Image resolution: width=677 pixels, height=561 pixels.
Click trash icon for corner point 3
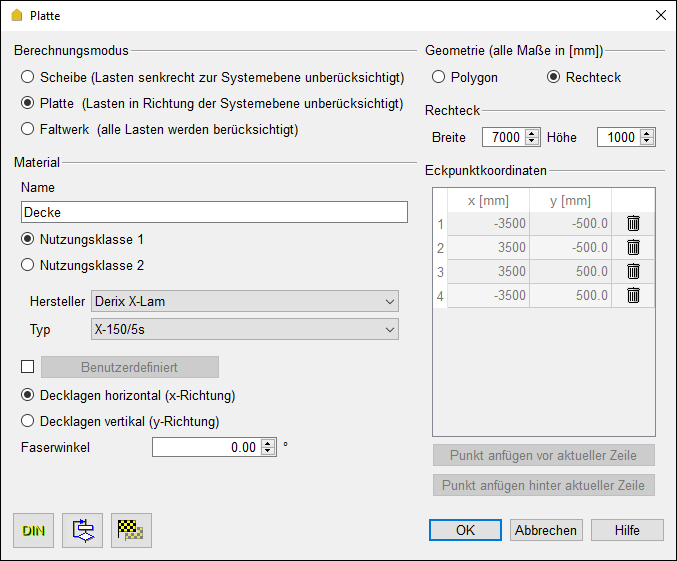click(633, 271)
